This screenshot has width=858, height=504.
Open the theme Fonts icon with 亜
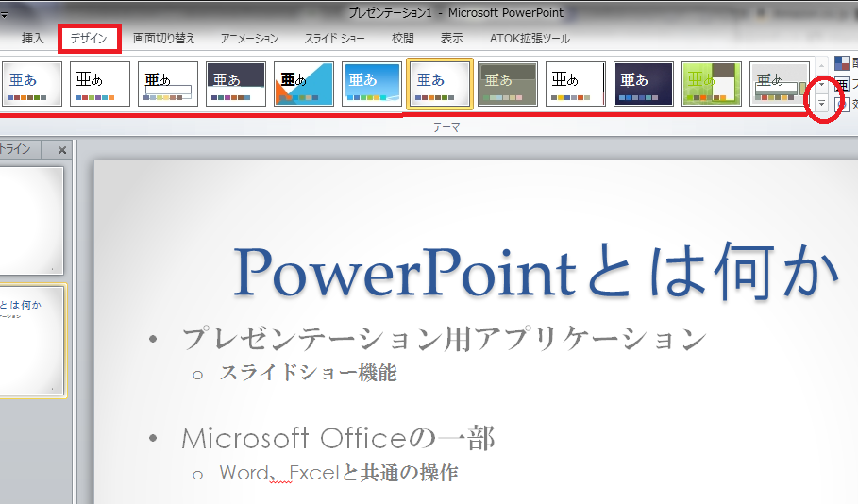[842, 84]
